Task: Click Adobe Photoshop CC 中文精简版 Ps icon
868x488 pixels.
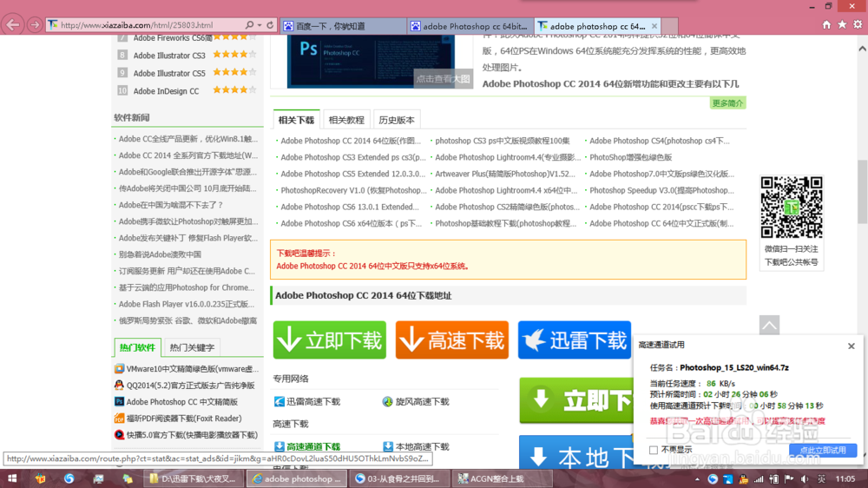Action: [119, 401]
